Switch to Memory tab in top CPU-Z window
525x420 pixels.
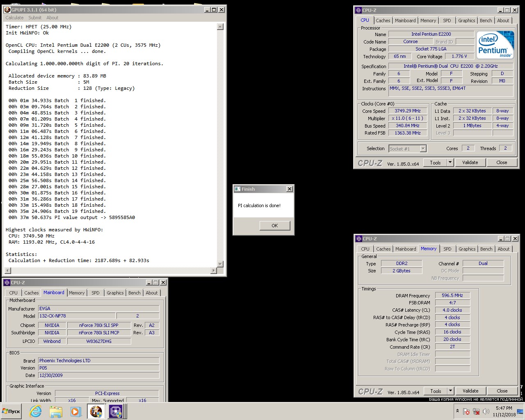[428, 21]
